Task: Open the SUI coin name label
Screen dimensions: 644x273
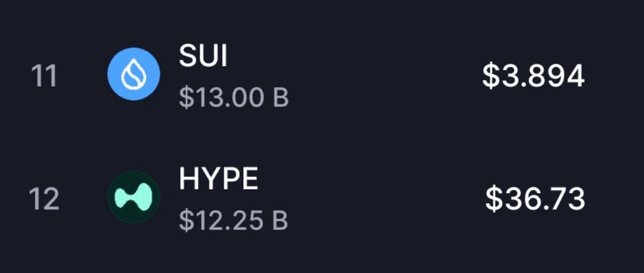Action: (x=203, y=56)
